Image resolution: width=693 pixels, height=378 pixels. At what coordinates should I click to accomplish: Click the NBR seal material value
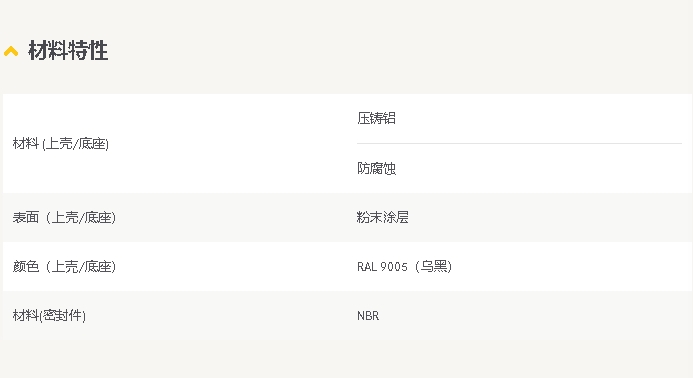[x=368, y=316]
